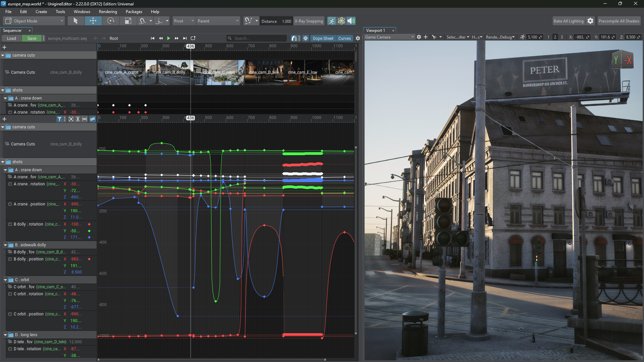Open the viewport camera settings gear
Viewport: 644px width, 362px height.
tap(419, 37)
